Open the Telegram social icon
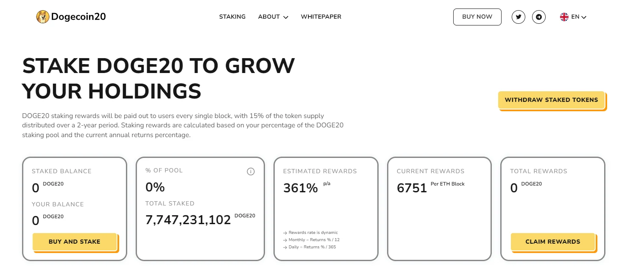The width and height of the screenshot is (644, 270). point(539,17)
